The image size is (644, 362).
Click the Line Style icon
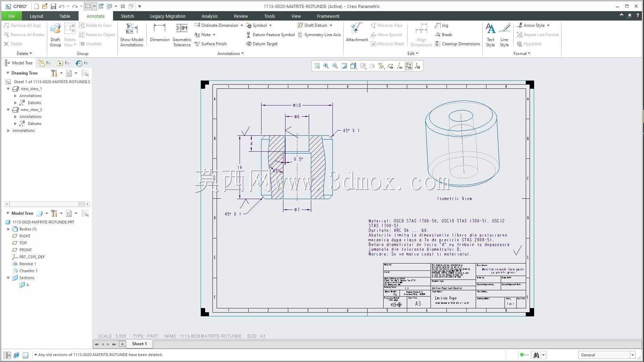pos(504,35)
